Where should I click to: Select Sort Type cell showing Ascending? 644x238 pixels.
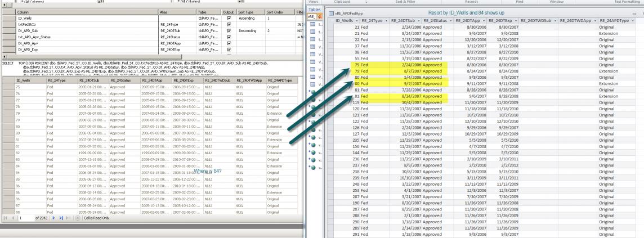pos(251,19)
